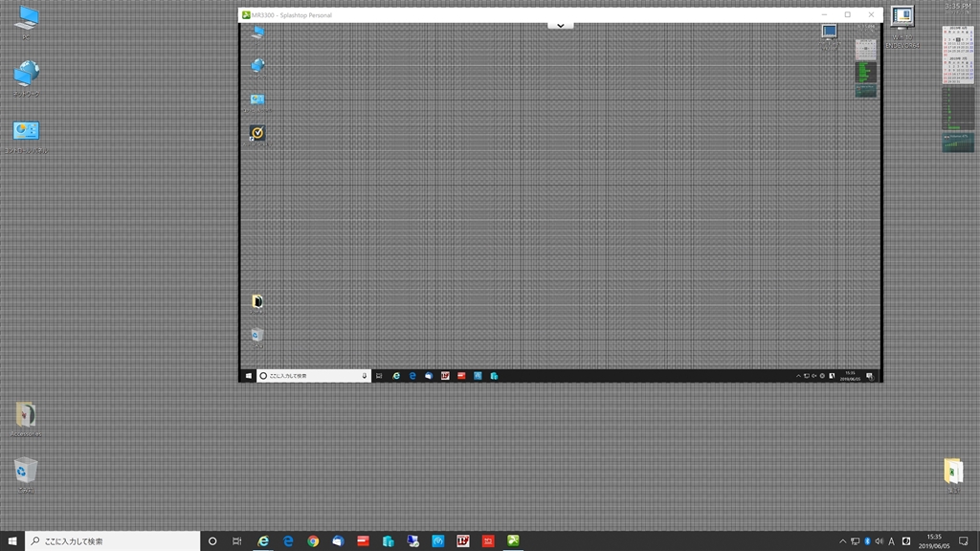Open the remote taskbar clock
The image size is (980, 551).
850,376
